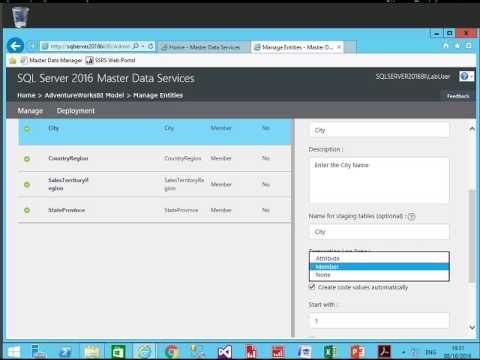
Task: Open the Deployment menu
Action: pos(76,111)
